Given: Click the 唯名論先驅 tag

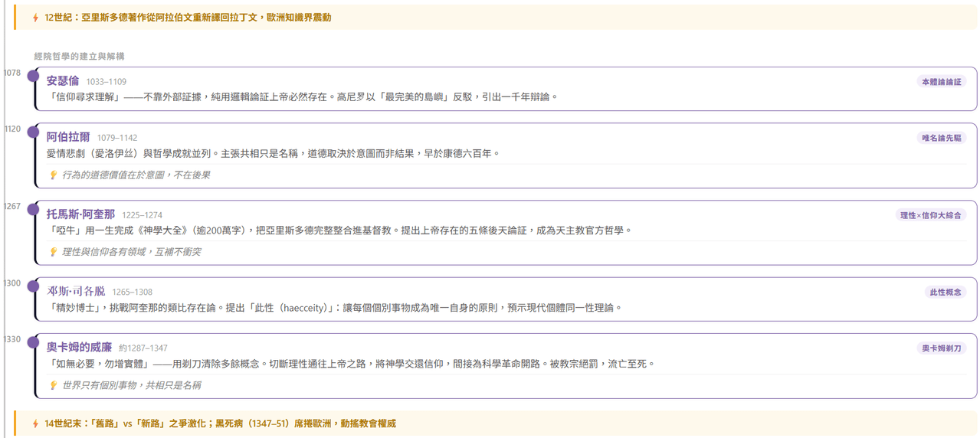Looking at the screenshot, I should (941, 138).
